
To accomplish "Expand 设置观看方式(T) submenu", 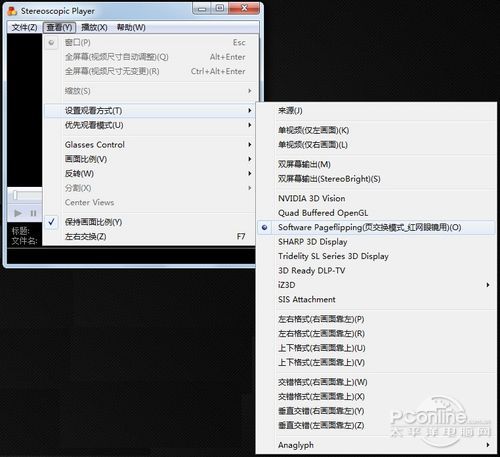I will [149, 111].
